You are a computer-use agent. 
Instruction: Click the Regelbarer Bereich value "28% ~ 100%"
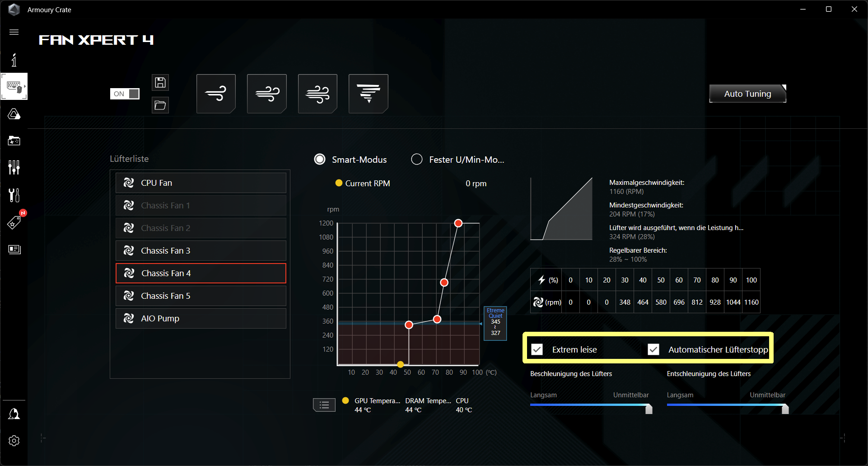tap(628, 259)
